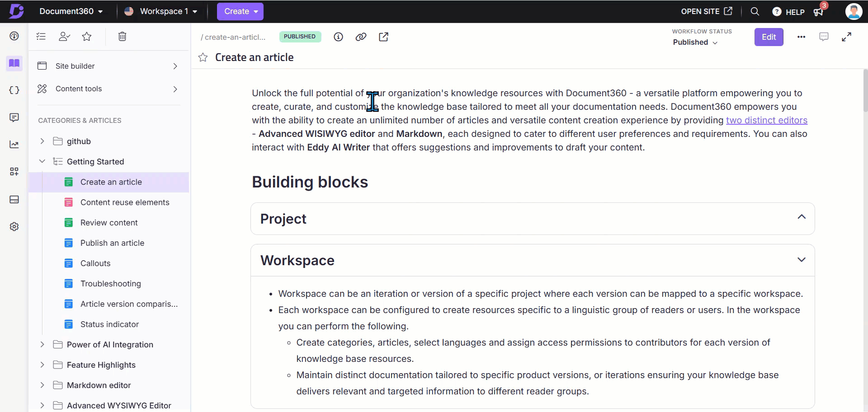Screen dimensions: 868x412
Task: Open the Callouts article
Action: coord(95,263)
